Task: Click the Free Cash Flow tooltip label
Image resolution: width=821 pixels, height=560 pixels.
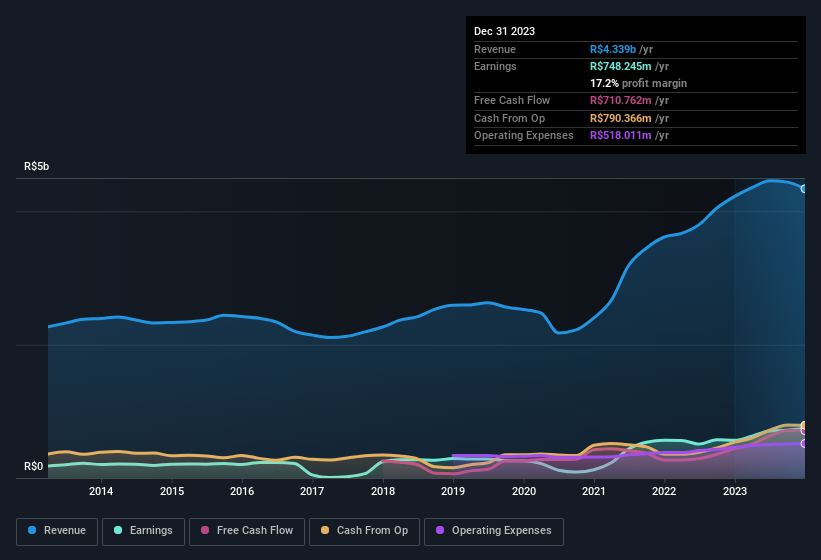Action: tap(512, 100)
